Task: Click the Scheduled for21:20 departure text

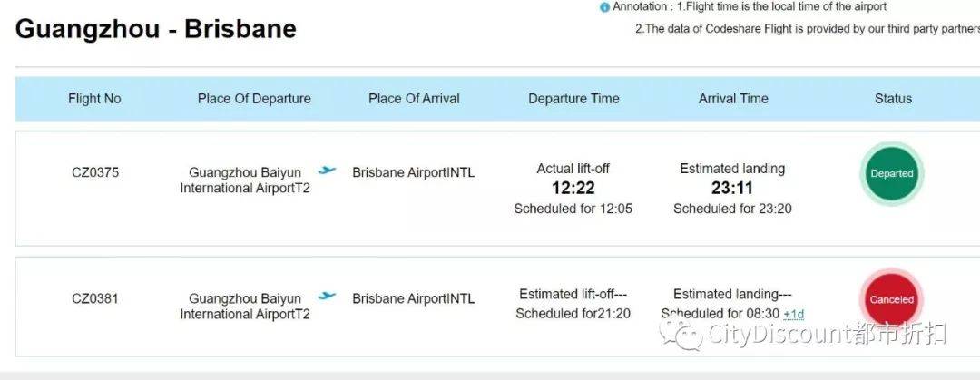Action: (573, 314)
